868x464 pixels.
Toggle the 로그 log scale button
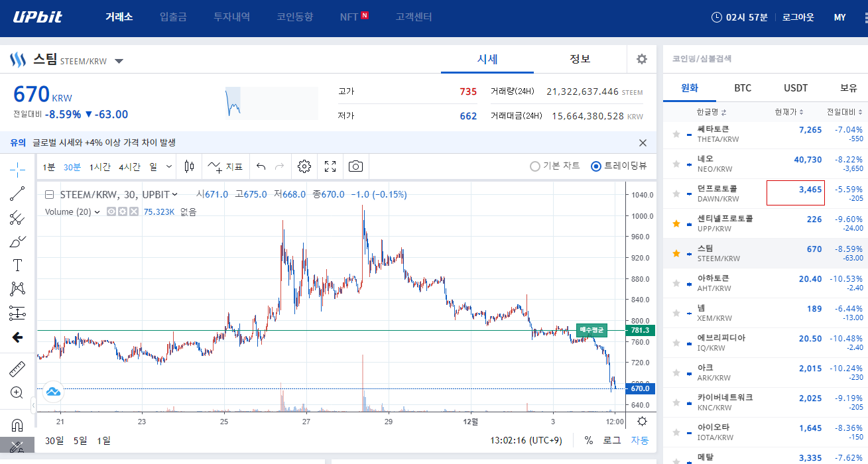pos(611,440)
